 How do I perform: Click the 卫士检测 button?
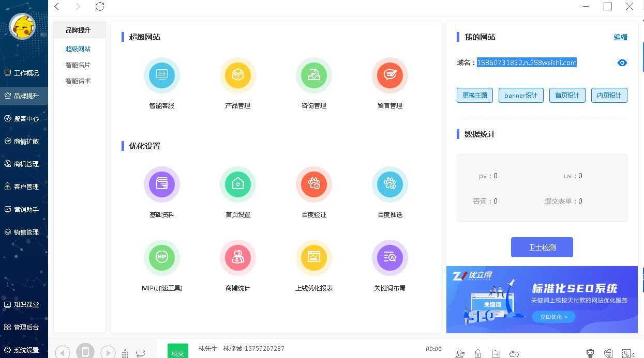(542, 247)
